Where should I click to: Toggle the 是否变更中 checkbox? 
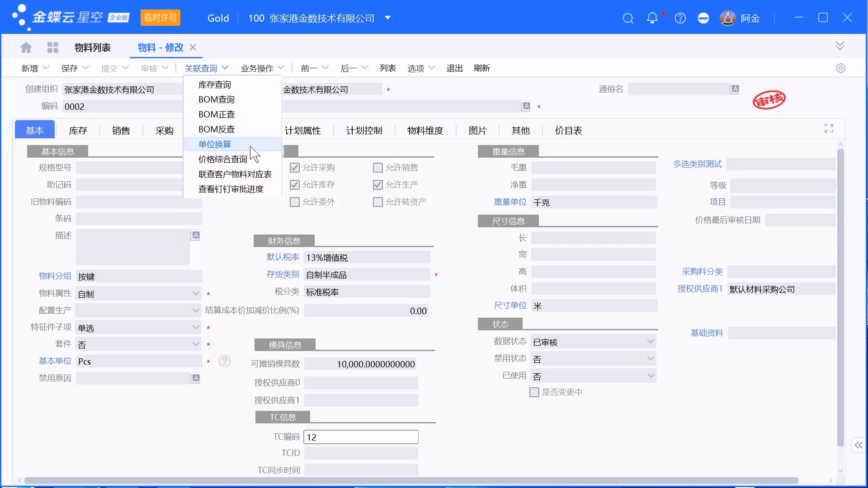click(x=534, y=392)
